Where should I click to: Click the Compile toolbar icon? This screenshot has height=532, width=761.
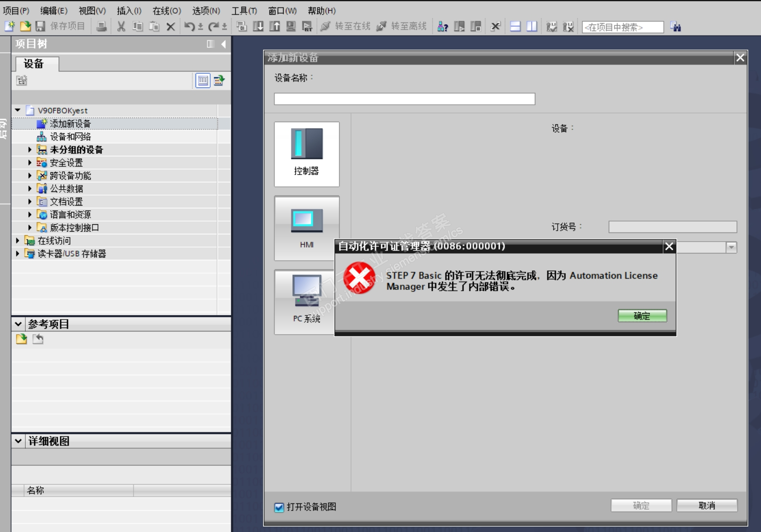pos(242,26)
